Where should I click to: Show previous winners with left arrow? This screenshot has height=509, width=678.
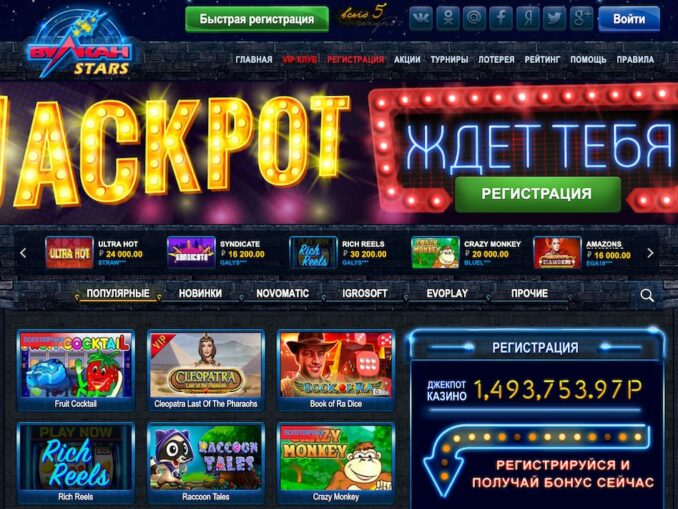23,253
